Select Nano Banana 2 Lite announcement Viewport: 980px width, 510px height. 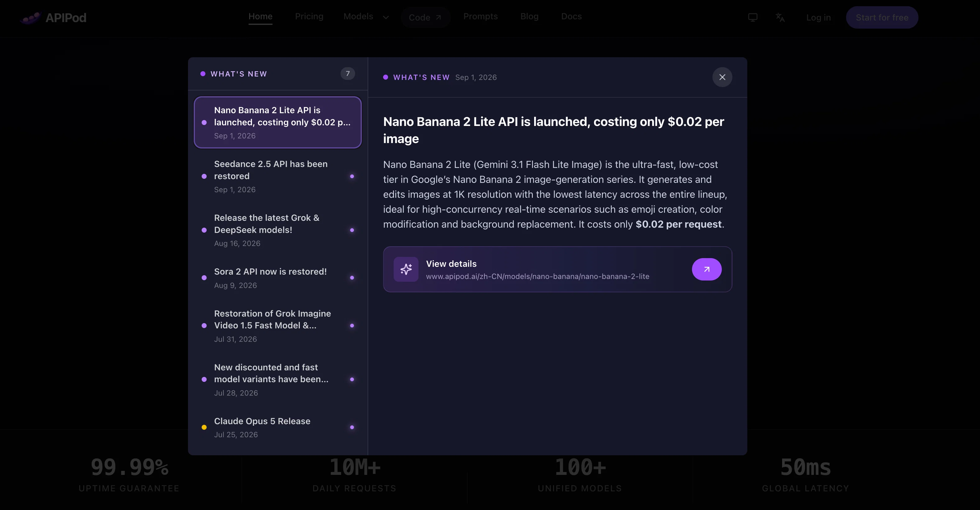pyautogui.click(x=278, y=122)
